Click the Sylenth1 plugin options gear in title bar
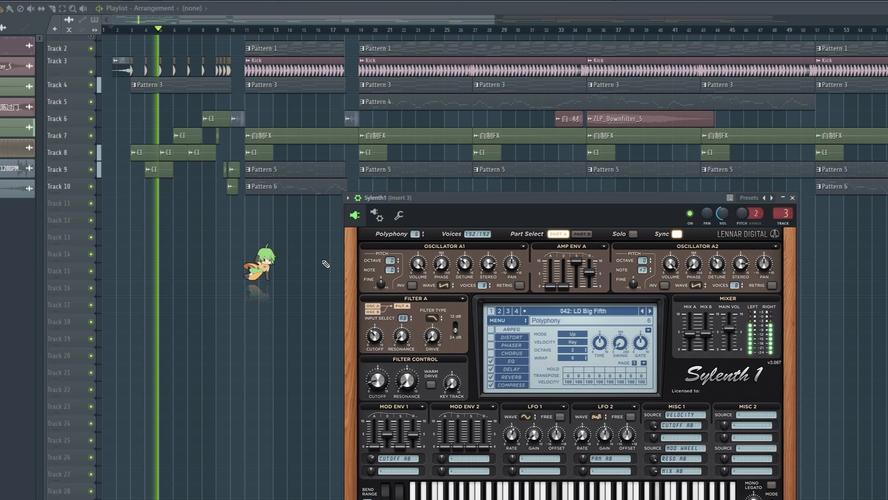The height and width of the screenshot is (500, 888). pos(358,198)
